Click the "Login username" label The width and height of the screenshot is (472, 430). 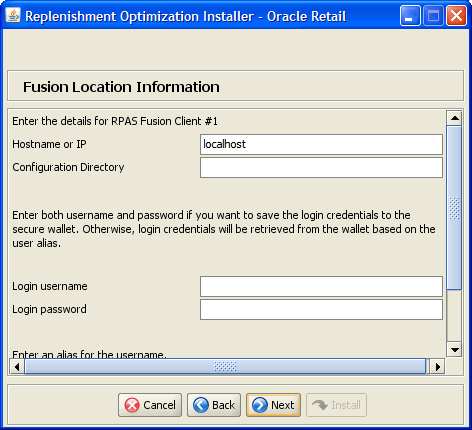[x=50, y=286]
